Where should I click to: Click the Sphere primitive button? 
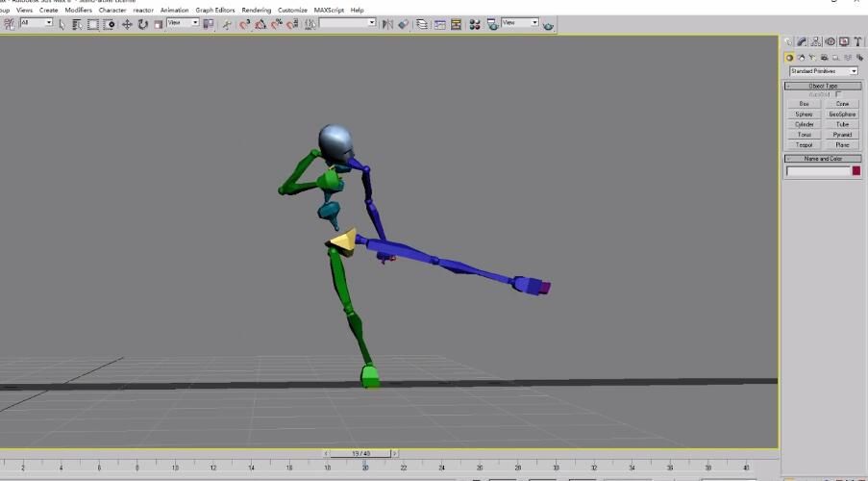[805, 114]
